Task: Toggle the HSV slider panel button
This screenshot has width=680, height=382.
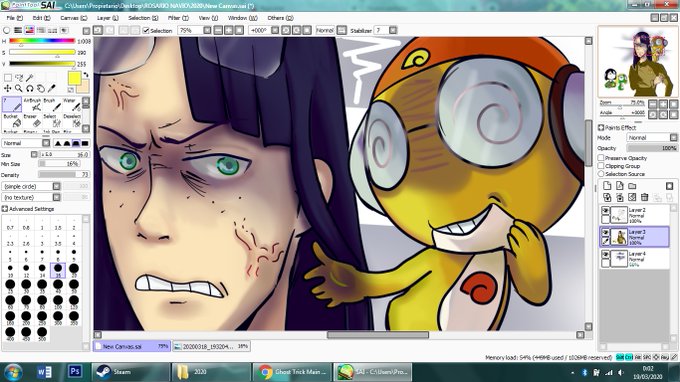Action: pyautogui.click(x=29, y=30)
